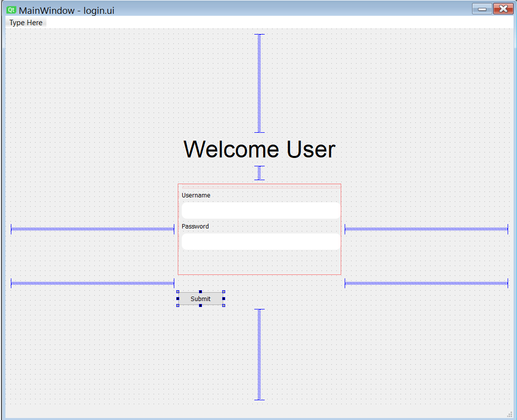
Task: Click the Welcome User heading label
Action: click(x=259, y=150)
